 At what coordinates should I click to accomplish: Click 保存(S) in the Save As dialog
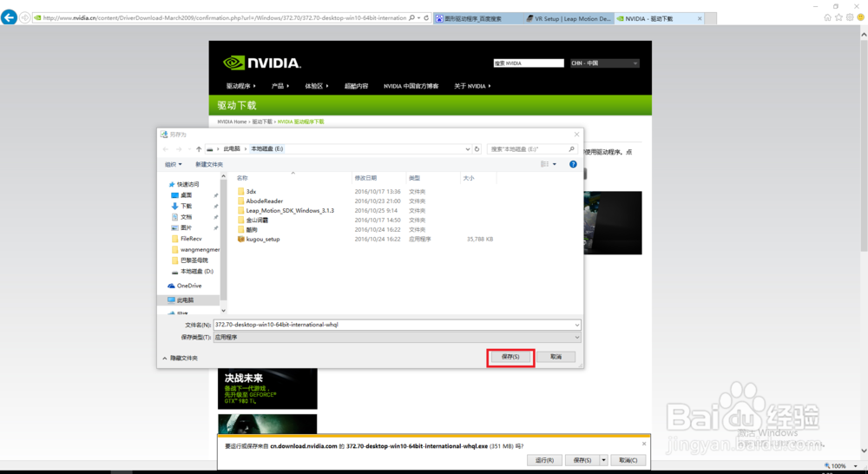coord(510,357)
